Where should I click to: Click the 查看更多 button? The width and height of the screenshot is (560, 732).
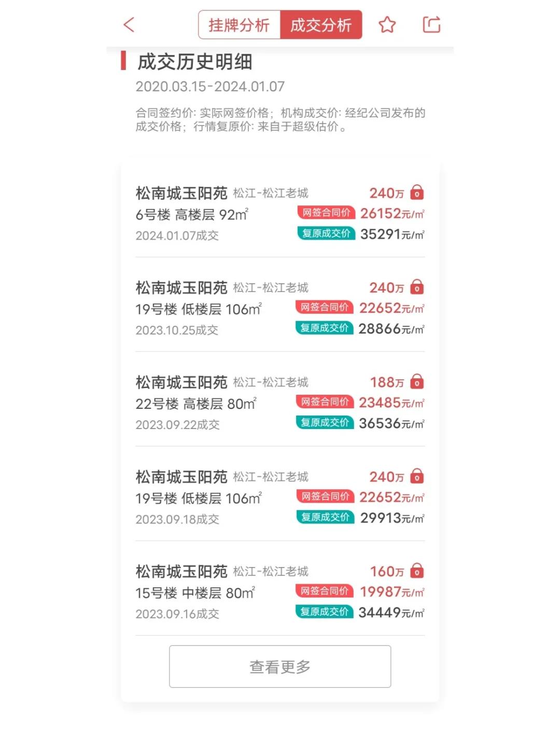[x=280, y=667]
